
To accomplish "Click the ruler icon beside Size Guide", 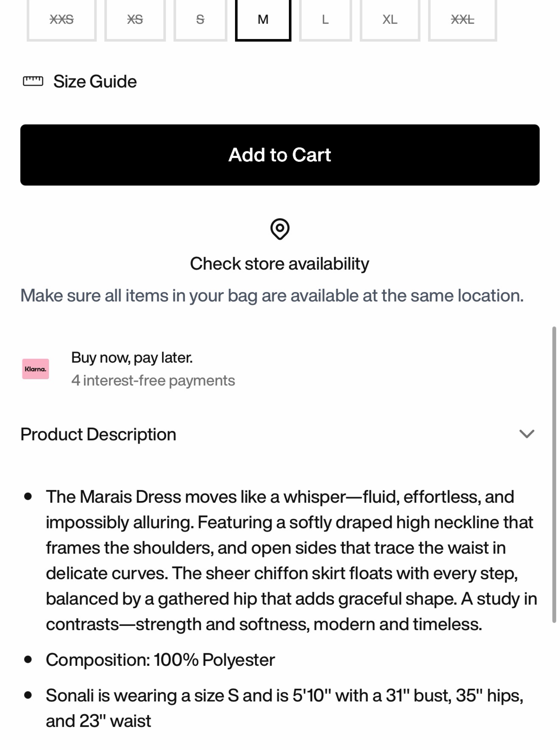I will point(33,81).
